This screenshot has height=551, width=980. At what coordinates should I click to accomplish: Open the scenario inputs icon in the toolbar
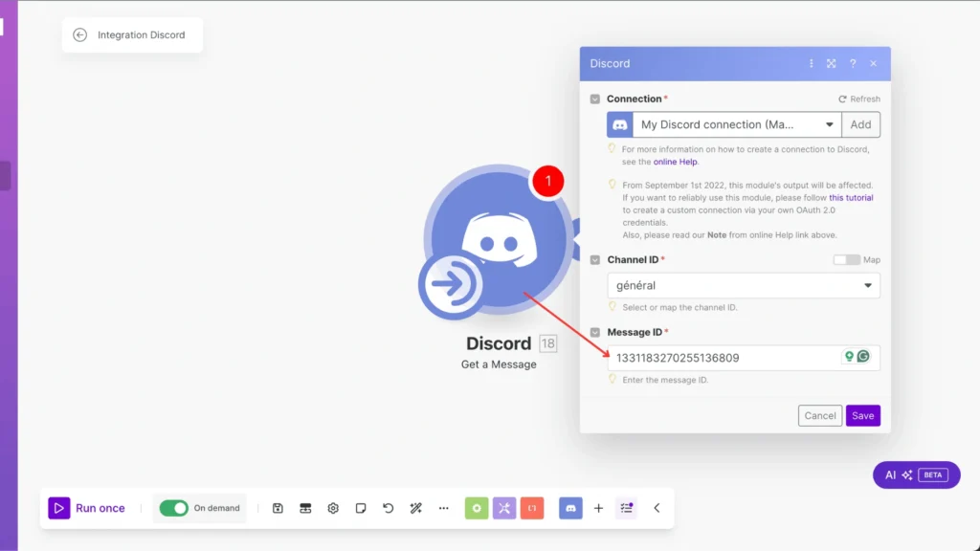pyautogui.click(x=305, y=508)
